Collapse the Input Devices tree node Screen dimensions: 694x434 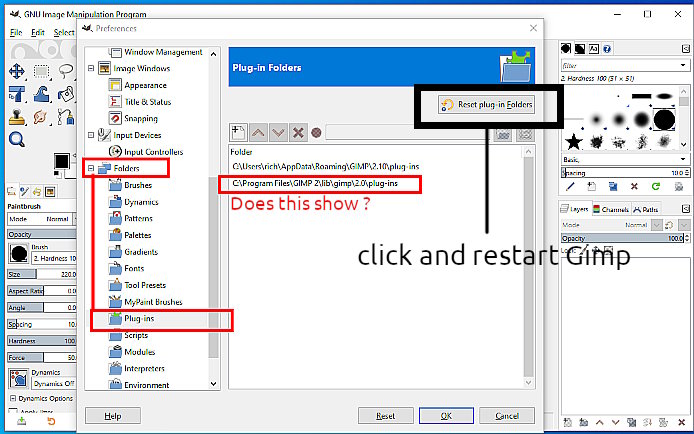(x=91, y=135)
